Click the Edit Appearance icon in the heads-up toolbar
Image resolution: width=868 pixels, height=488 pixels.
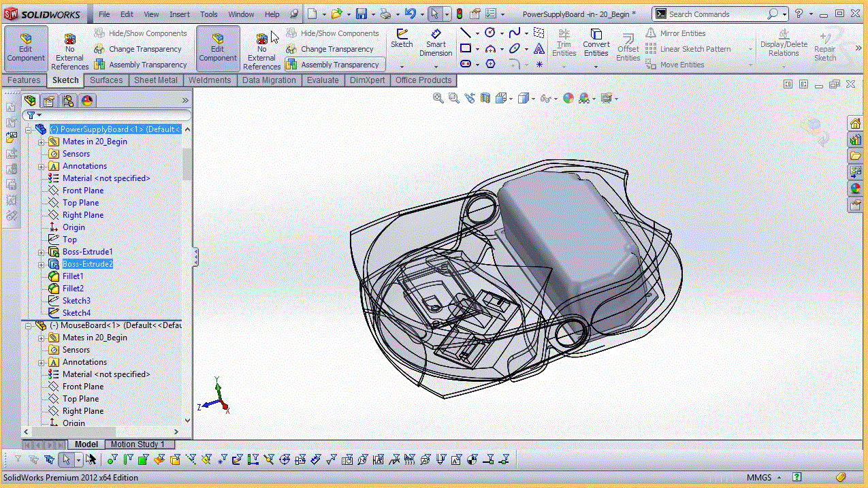(x=568, y=97)
